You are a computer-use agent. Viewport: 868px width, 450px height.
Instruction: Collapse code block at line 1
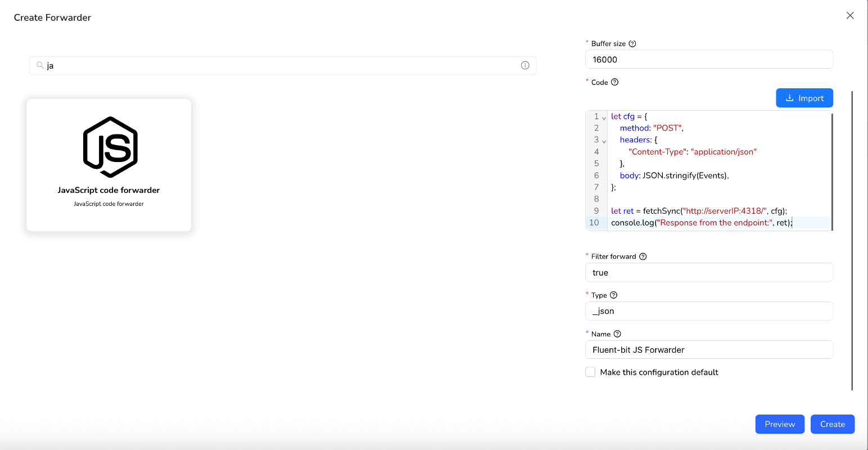coord(604,118)
